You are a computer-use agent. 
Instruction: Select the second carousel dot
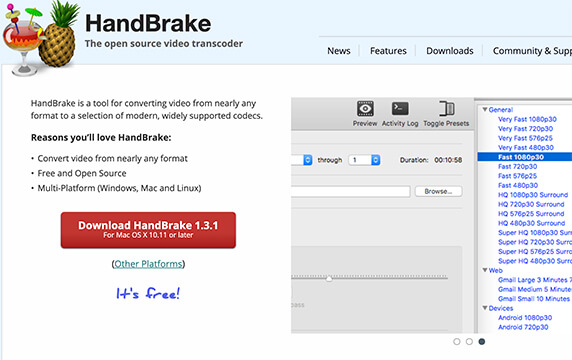click(469, 341)
